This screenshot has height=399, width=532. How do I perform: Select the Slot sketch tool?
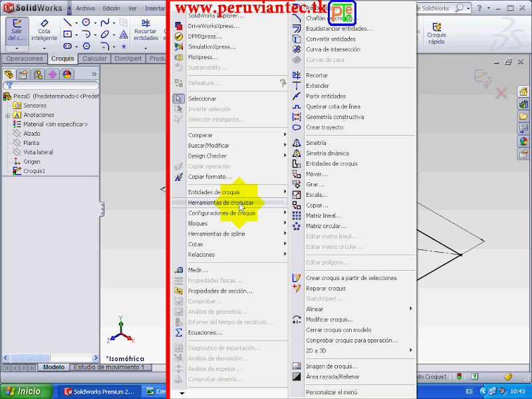pyautogui.click(x=68, y=46)
